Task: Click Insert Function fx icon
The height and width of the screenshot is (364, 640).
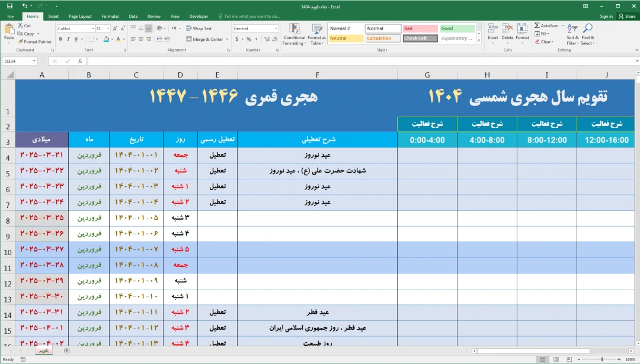Action: (x=80, y=61)
